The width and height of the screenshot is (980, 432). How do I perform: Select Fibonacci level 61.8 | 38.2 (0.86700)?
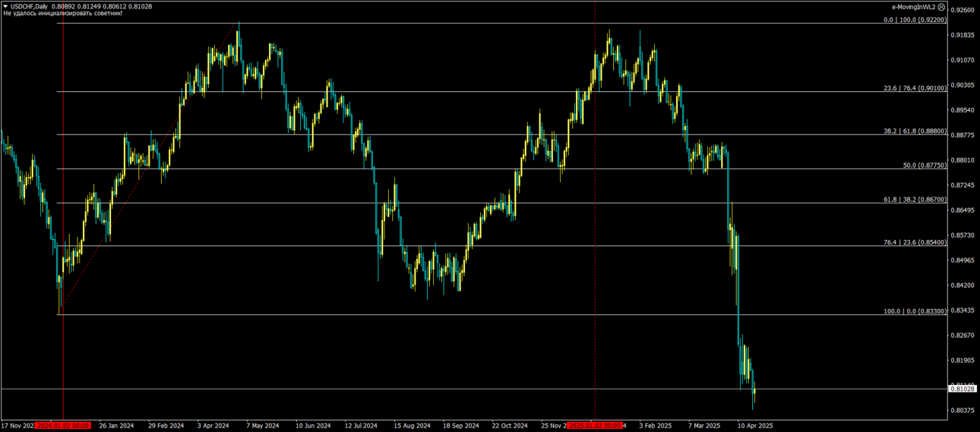click(915, 200)
